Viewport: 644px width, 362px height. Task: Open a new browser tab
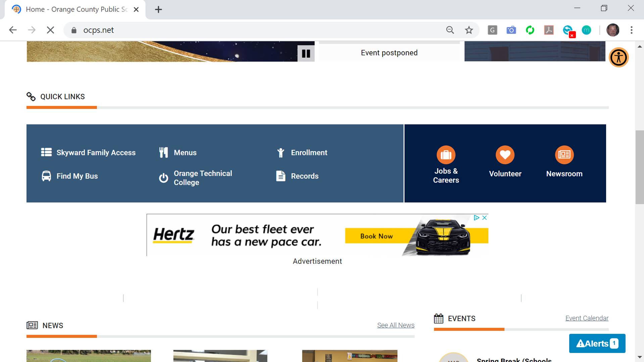(x=158, y=9)
